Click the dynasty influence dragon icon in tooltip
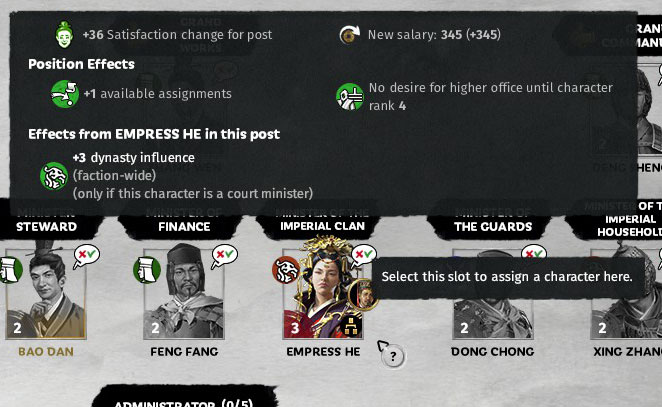662x407 pixels. click(54, 176)
